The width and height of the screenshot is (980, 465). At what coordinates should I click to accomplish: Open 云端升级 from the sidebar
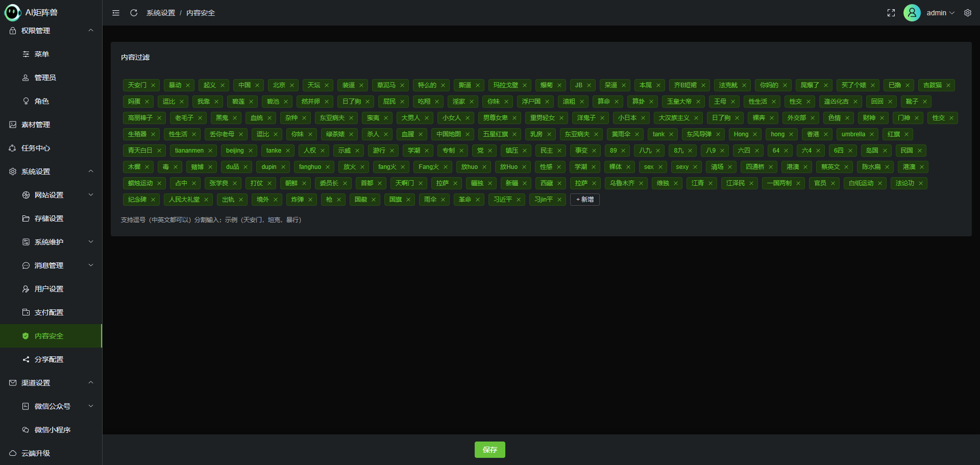click(36, 453)
